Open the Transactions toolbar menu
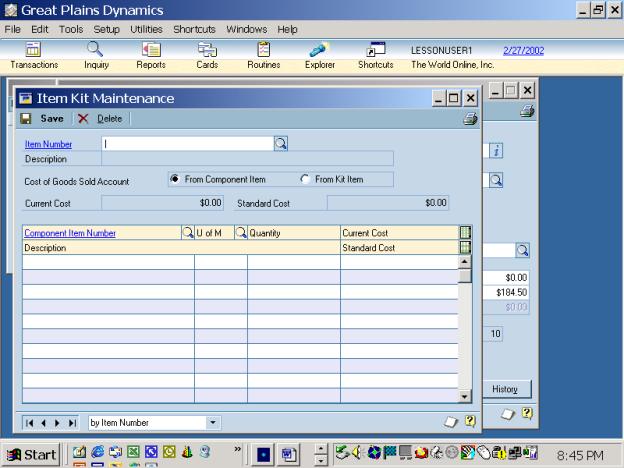624x468 pixels. pos(34,56)
